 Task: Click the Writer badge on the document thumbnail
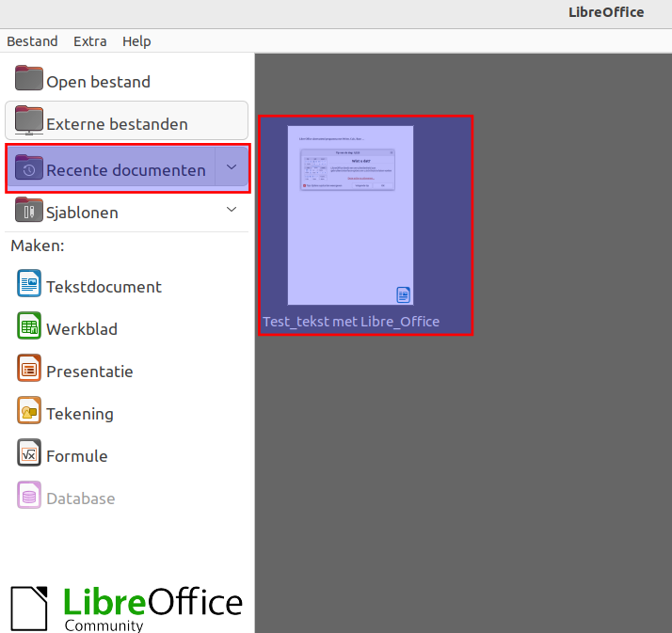[x=403, y=294]
